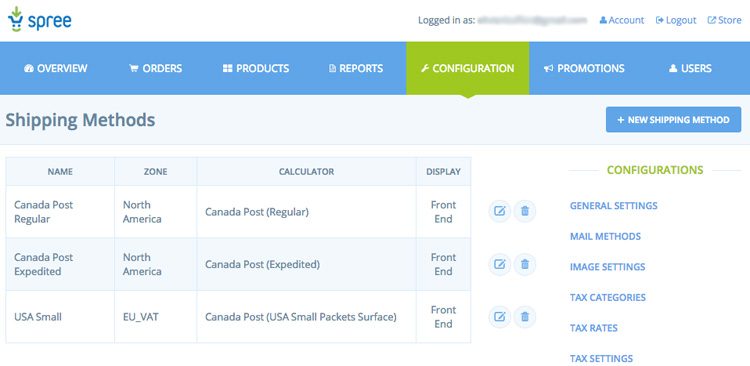This screenshot has height=366, width=750.
Task: Select the Canada Post Regular name cell
Action: tap(60, 211)
